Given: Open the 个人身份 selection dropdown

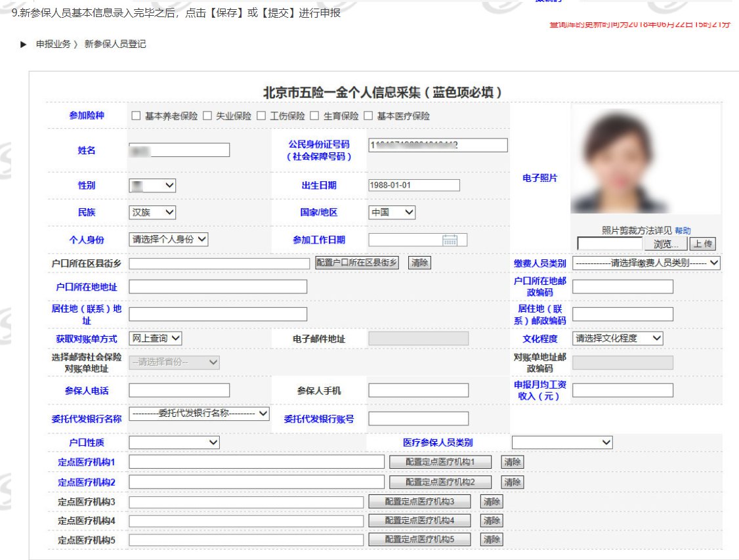Looking at the screenshot, I should point(169,240).
